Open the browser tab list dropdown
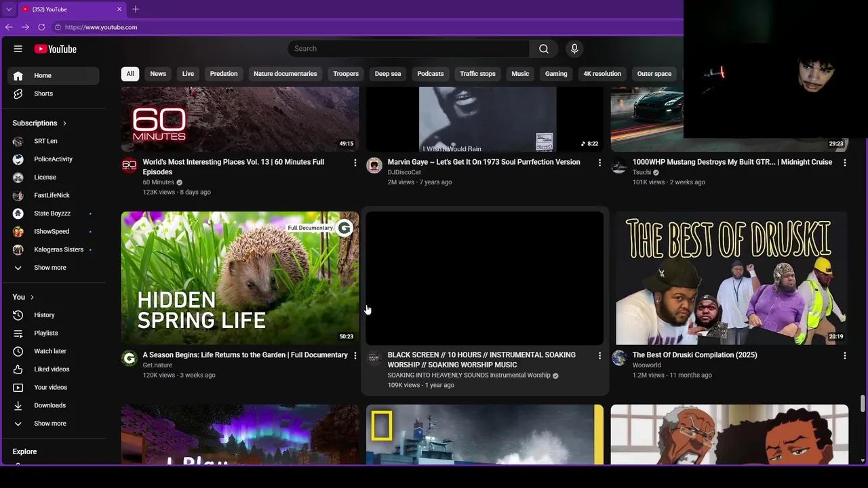This screenshot has height=488, width=868. [x=9, y=9]
